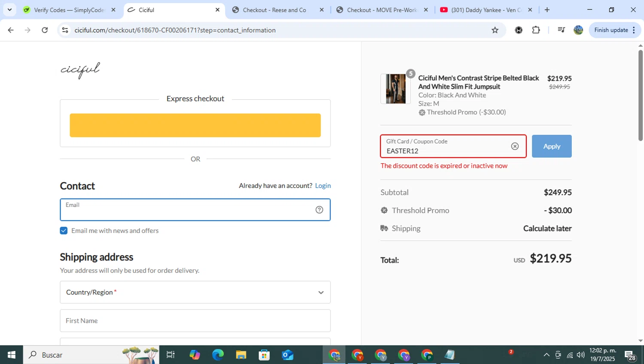The width and height of the screenshot is (644, 364).
Task: Click the Buscar taskbar search box
Action: click(x=91, y=355)
